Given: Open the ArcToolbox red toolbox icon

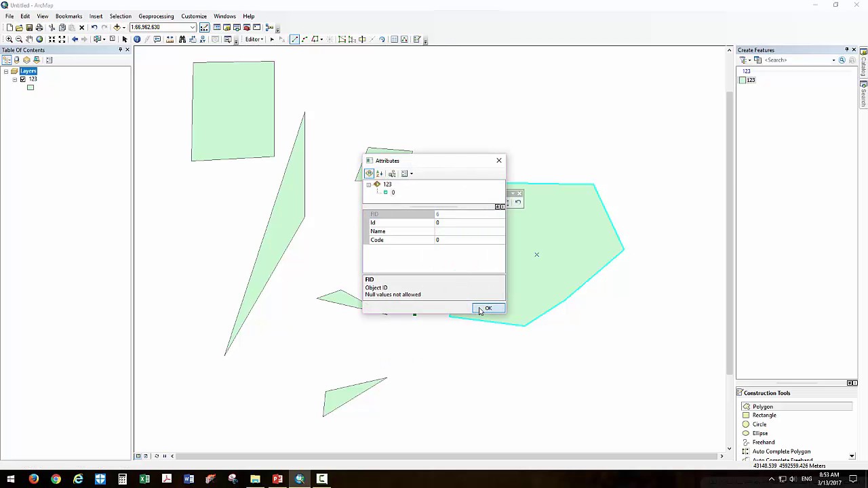Looking at the screenshot, I should tap(247, 27).
